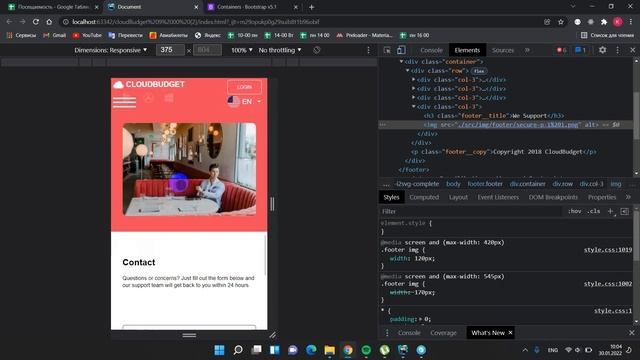The width and height of the screenshot is (640, 360).
Task: Click the viewport width field 375
Action: click(x=170, y=50)
